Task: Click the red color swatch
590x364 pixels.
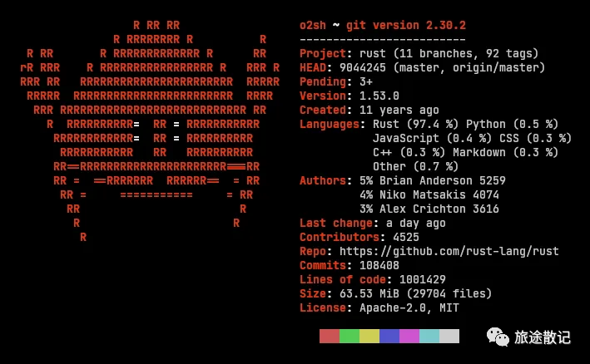Action: 330,337
